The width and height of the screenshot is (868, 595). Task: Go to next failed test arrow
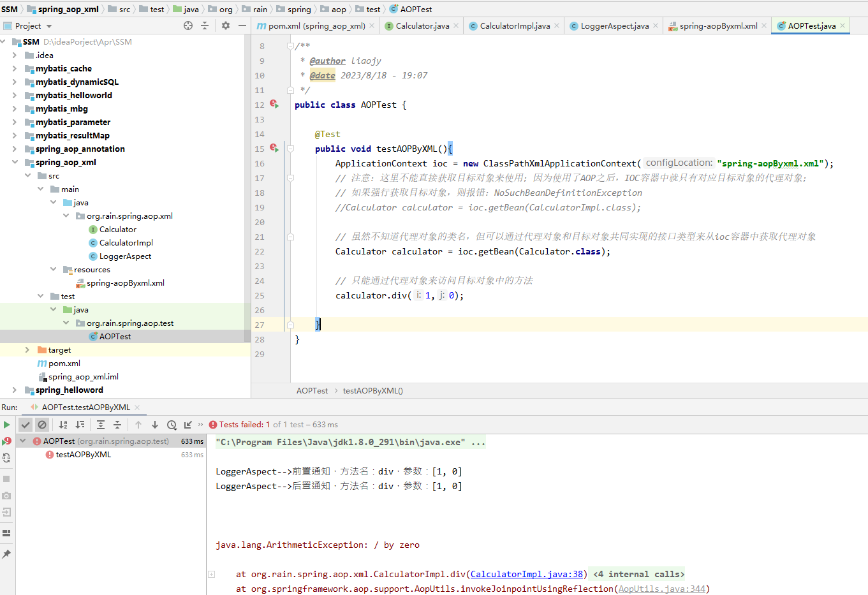[155, 425]
